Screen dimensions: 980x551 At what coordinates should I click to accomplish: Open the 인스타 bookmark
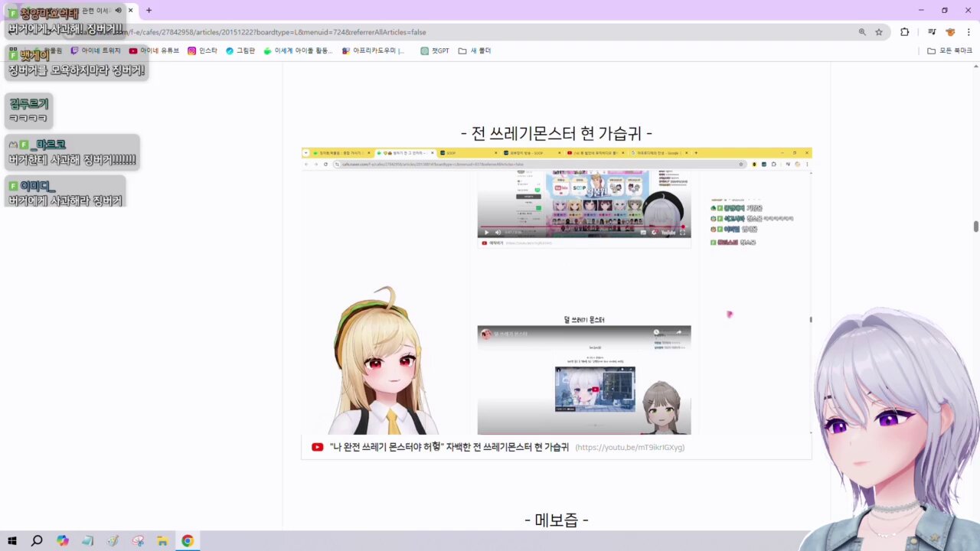[202, 51]
